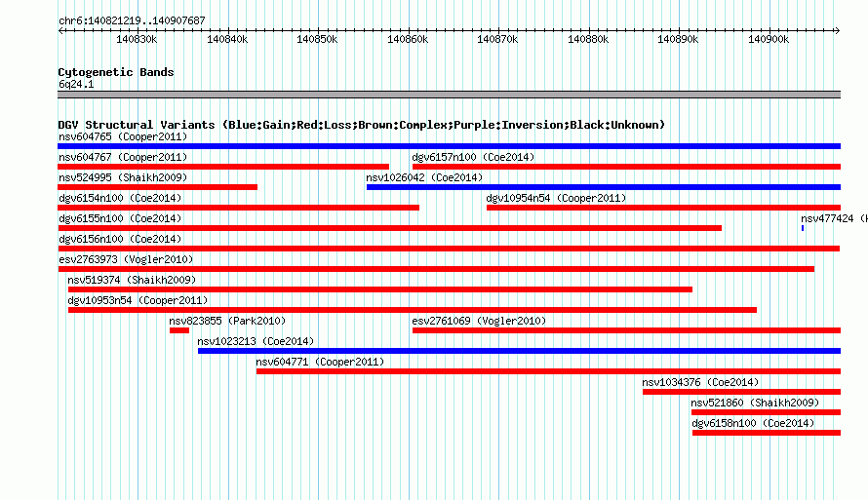The height and width of the screenshot is (500, 868).
Task: Open the dgv10953n54 (Cooper2011) label
Action: pos(138,300)
